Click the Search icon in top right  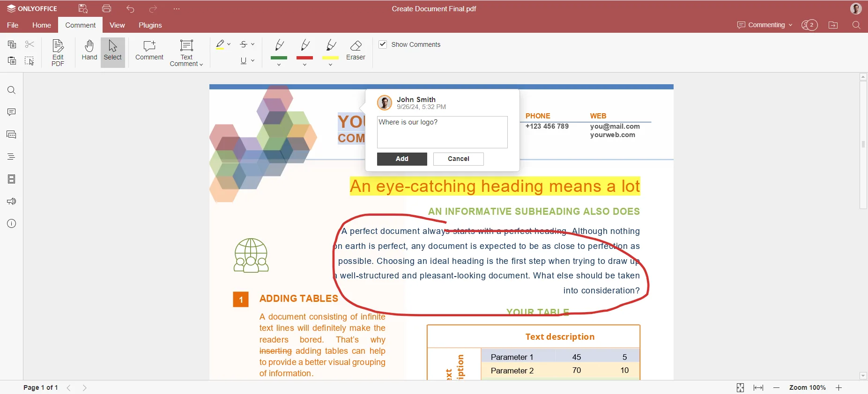pos(856,25)
